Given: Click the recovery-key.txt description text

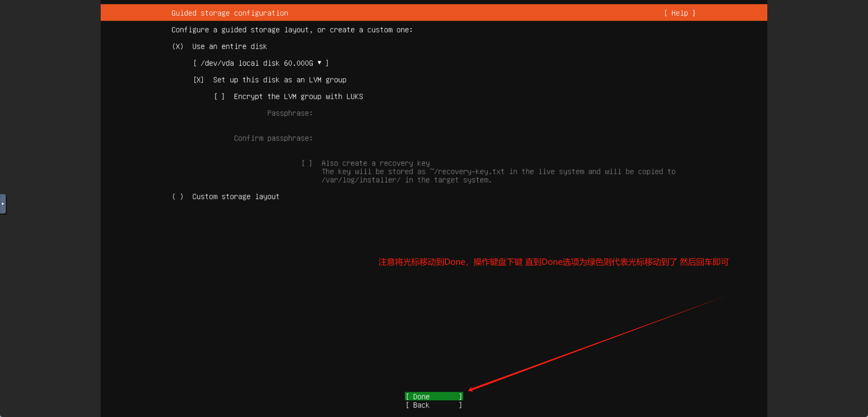Looking at the screenshot, I should point(498,172).
